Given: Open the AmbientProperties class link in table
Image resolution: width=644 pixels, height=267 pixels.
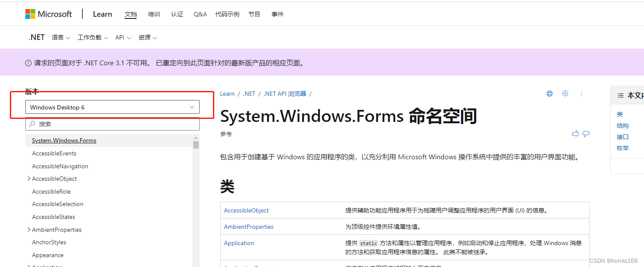Looking at the screenshot, I should pos(249,227).
